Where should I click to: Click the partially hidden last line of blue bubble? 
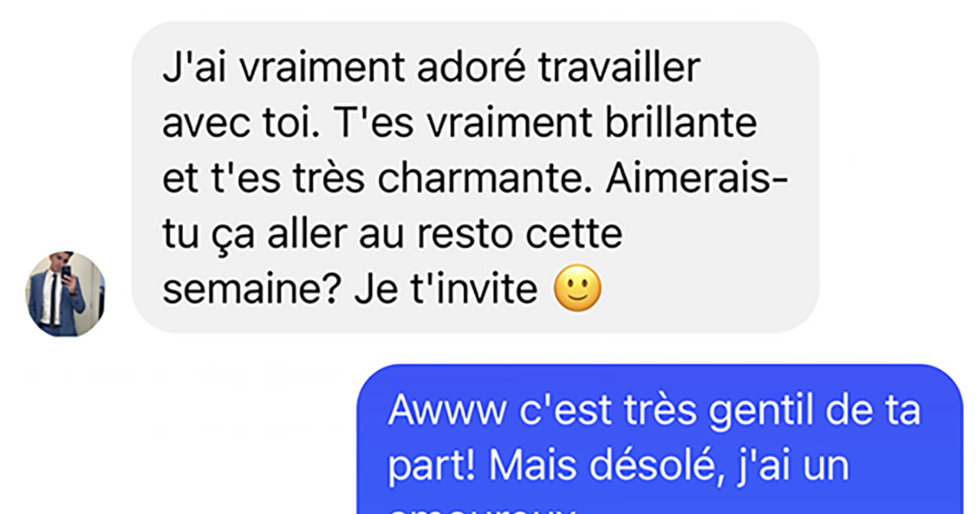point(482,509)
